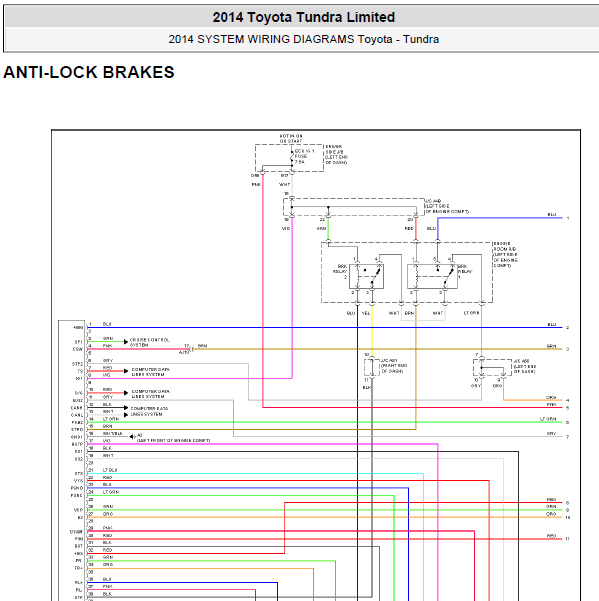599x601 pixels.
Task: Click the J/C left side of engine compartment label
Action: pos(447,206)
